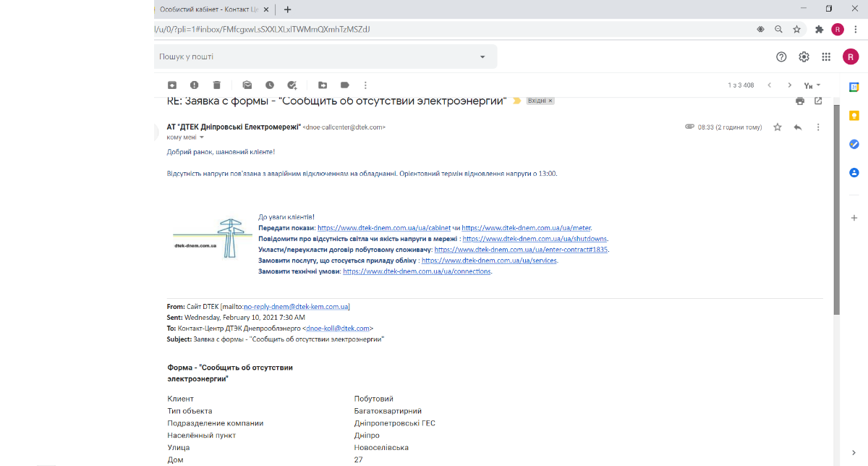Open the Chrome three-dot menu
The height and width of the screenshot is (466, 868).
[857, 30]
